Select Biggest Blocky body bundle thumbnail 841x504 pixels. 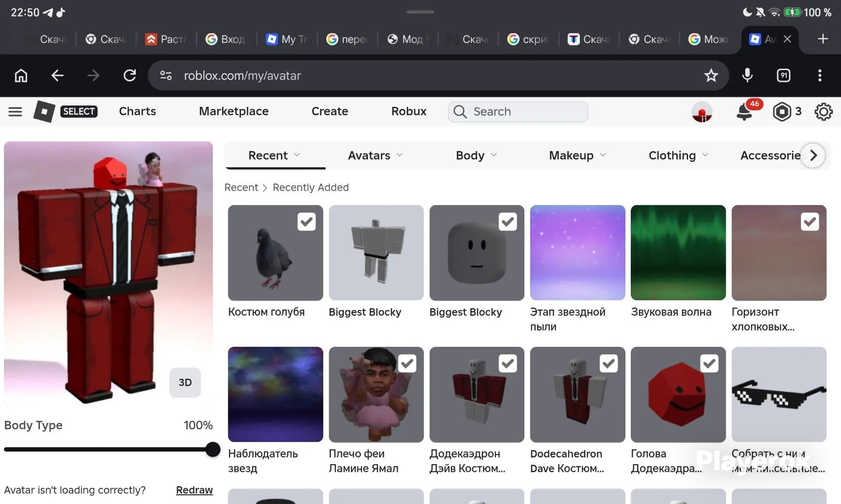click(x=376, y=253)
